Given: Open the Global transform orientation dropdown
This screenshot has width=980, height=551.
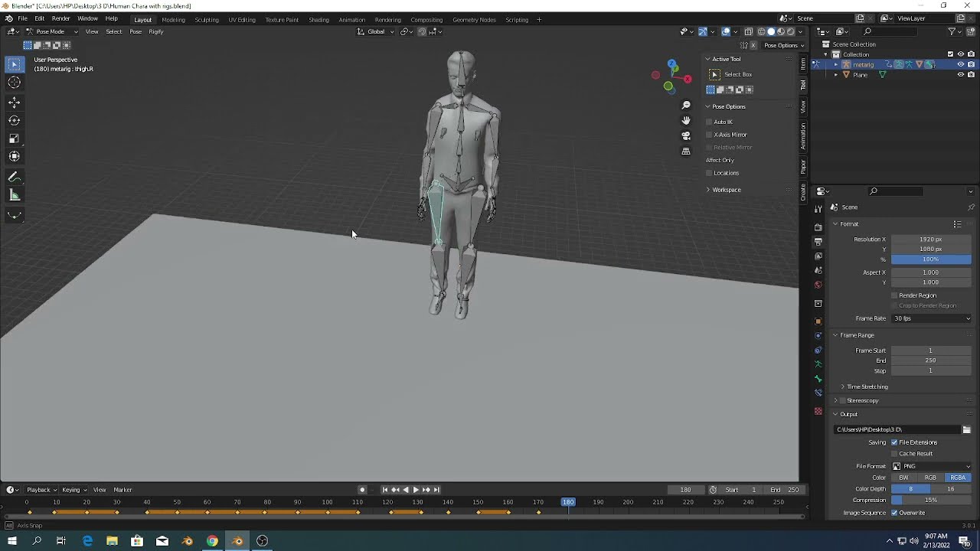Looking at the screenshot, I should click(376, 31).
